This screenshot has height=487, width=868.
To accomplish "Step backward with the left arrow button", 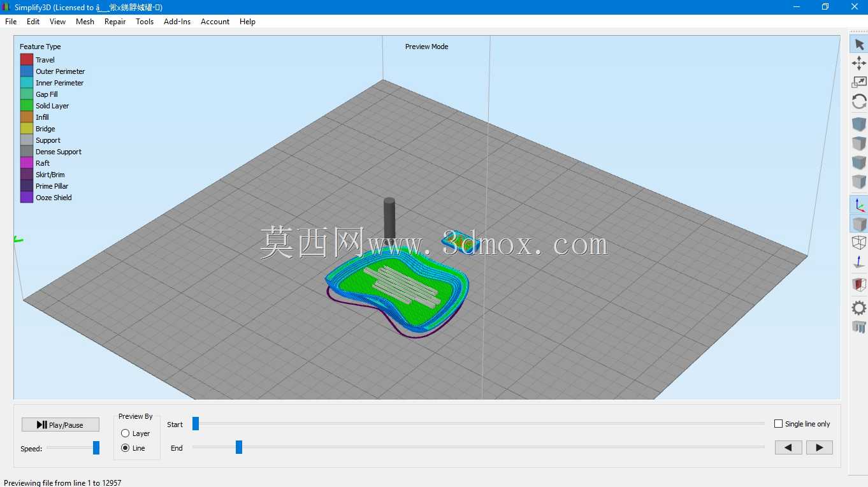I will point(788,447).
